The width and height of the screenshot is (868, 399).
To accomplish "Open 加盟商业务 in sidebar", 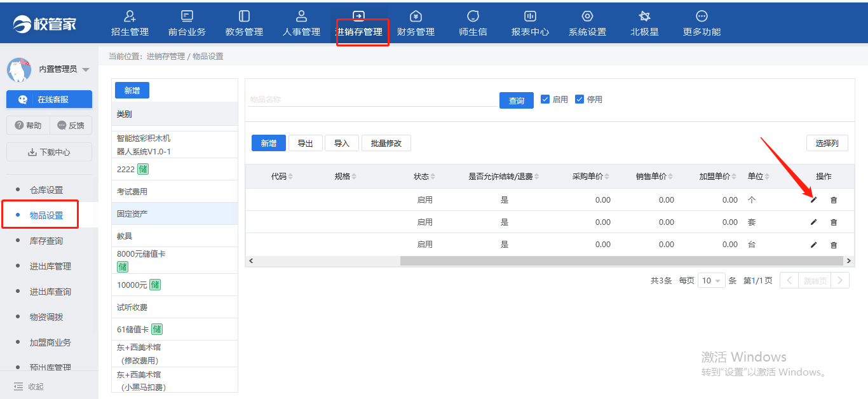I will [50, 342].
